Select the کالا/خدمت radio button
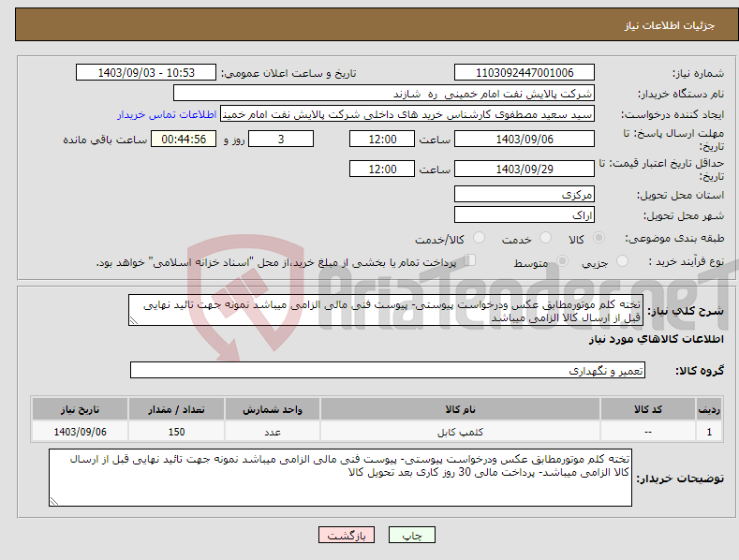The height and width of the screenshot is (560, 739). point(479,238)
